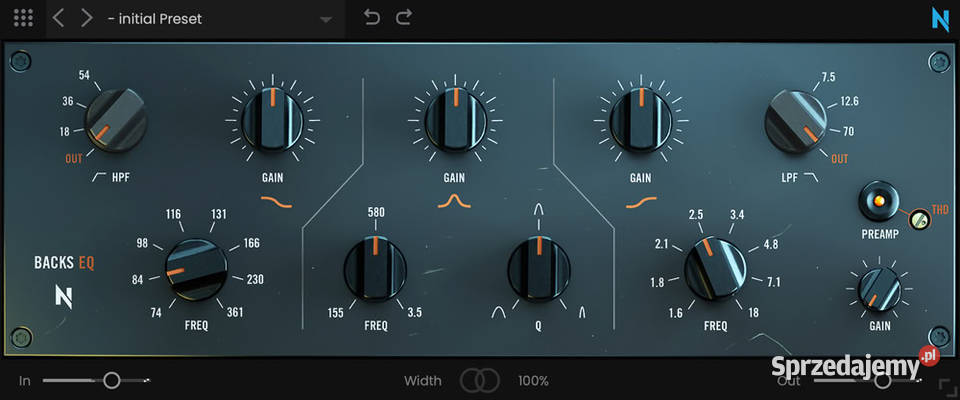Toggle the THD switch
The height and width of the screenshot is (400, 960).
pos(918,219)
